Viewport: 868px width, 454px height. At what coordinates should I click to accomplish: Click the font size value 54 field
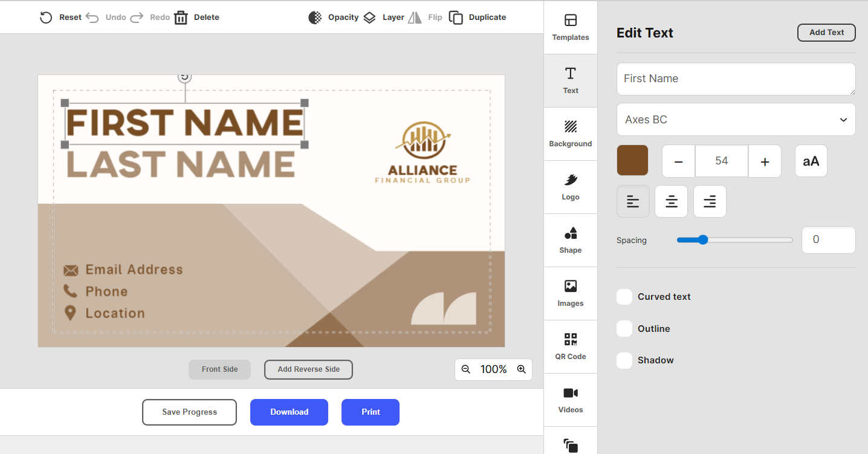pyautogui.click(x=722, y=161)
